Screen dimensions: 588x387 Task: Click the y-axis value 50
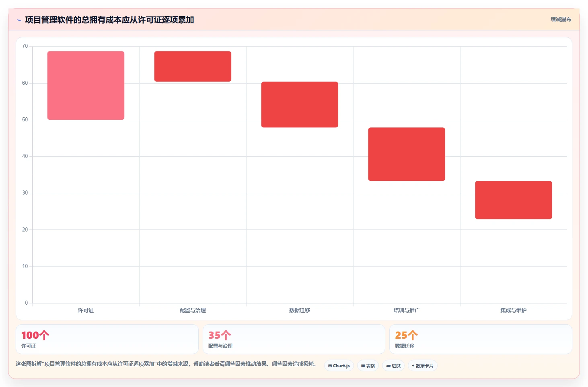pyautogui.click(x=25, y=120)
